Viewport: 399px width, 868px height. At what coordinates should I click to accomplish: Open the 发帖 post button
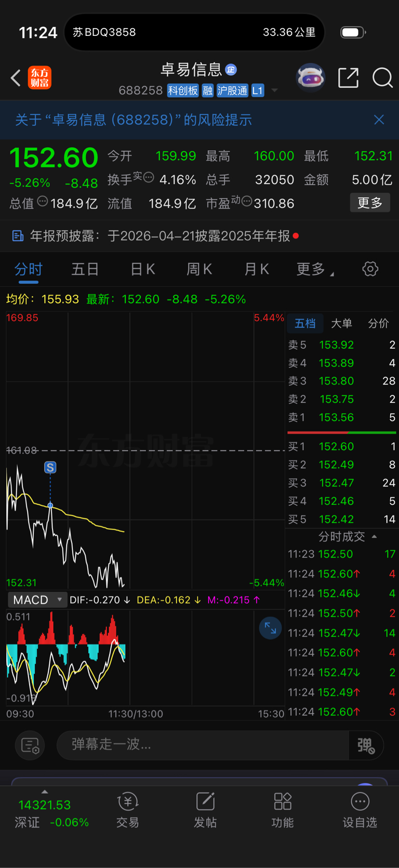205,810
